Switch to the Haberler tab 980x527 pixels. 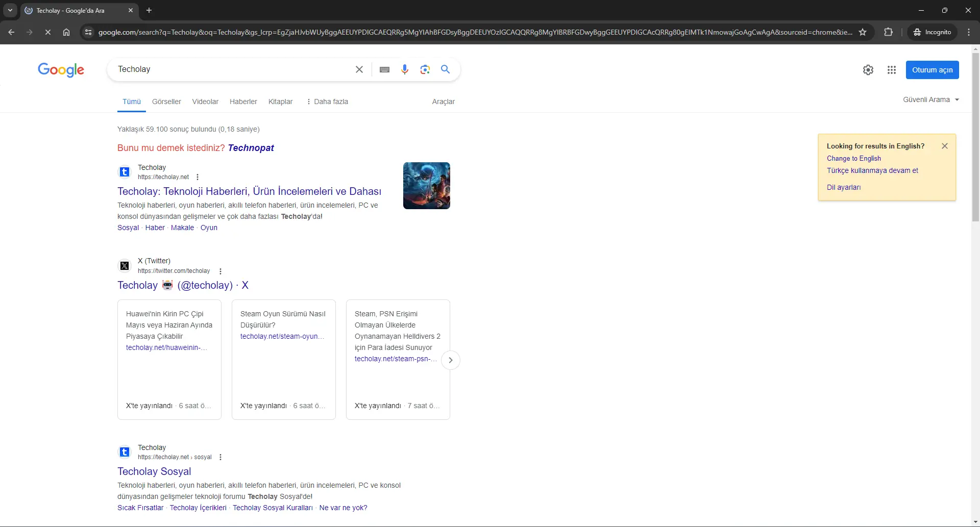click(x=243, y=102)
